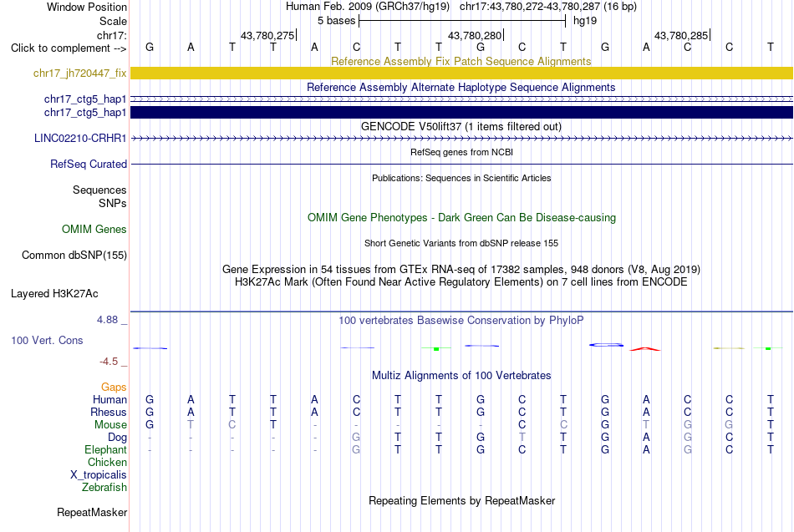Click the 43,780,275 position marker

pyautogui.click(x=267, y=35)
